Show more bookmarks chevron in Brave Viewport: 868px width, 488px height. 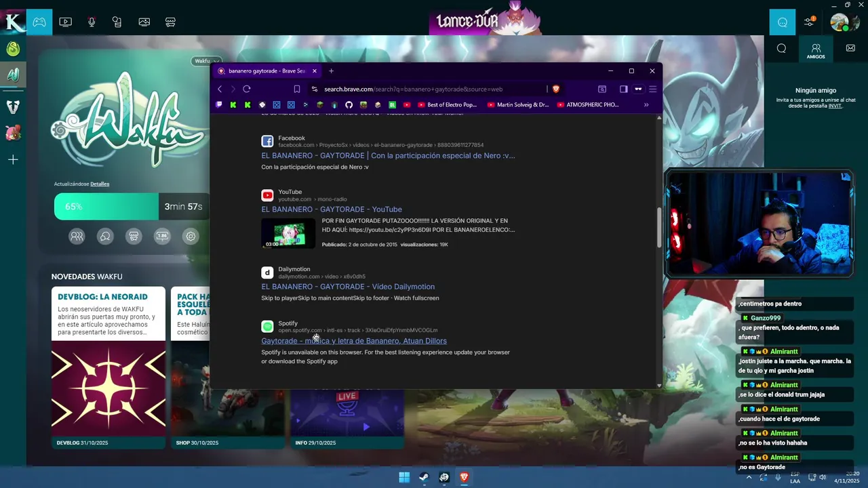[646, 105]
